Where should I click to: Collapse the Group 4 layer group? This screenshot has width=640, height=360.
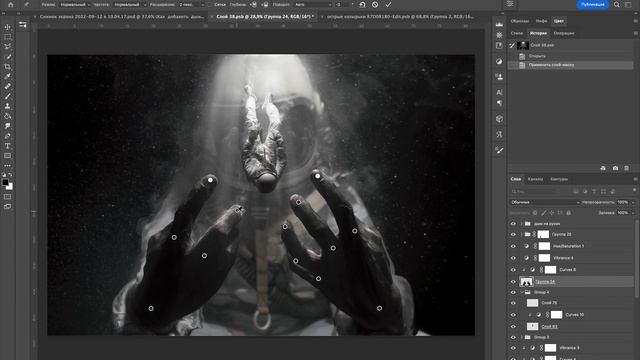[522, 292]
